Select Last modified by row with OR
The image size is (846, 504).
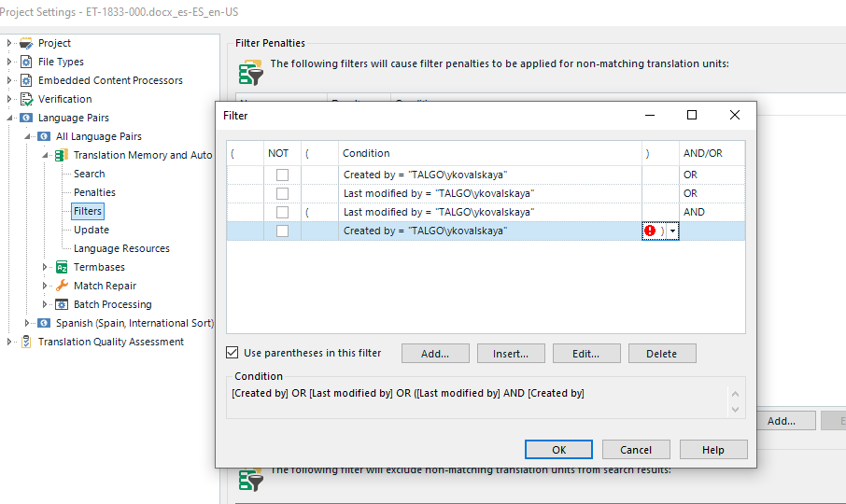pos(490,193)
